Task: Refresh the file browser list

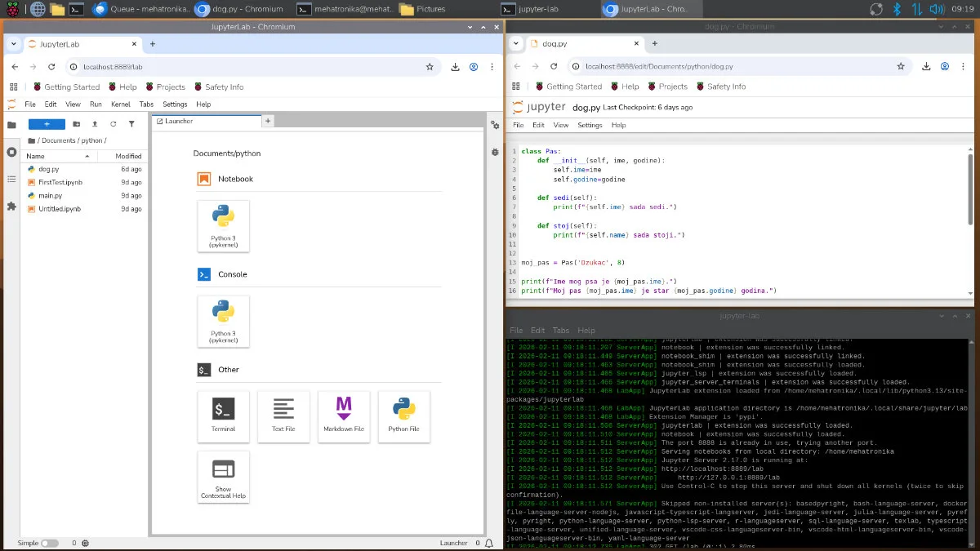Action: (x=113, y=124)
